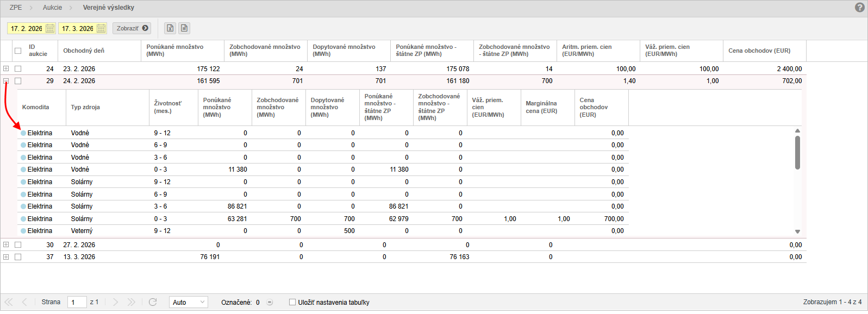
Task: Go to the last page arrow
Action: [x=132, y=302]
